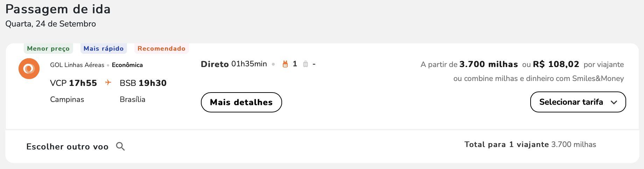The height and width of the screenshot is (169, 644).
Task: Click the 3.700 milhas price
Action: pyautogui.click(x=489, y=64)
